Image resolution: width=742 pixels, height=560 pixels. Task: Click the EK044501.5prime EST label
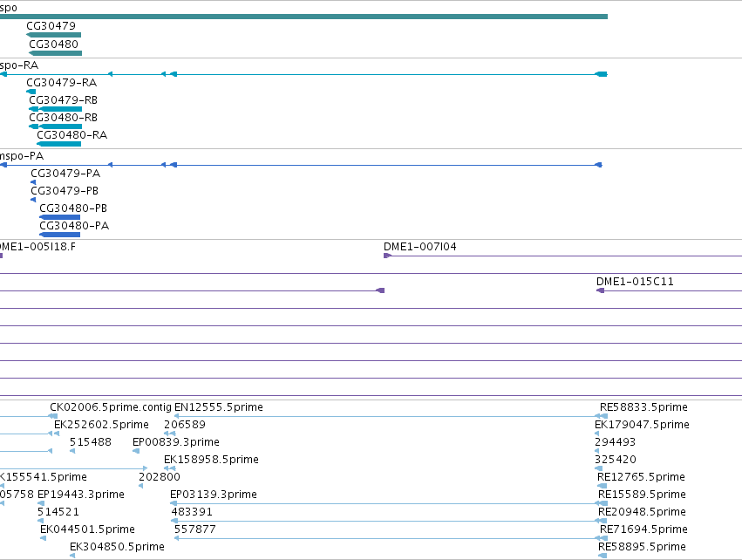87,529
